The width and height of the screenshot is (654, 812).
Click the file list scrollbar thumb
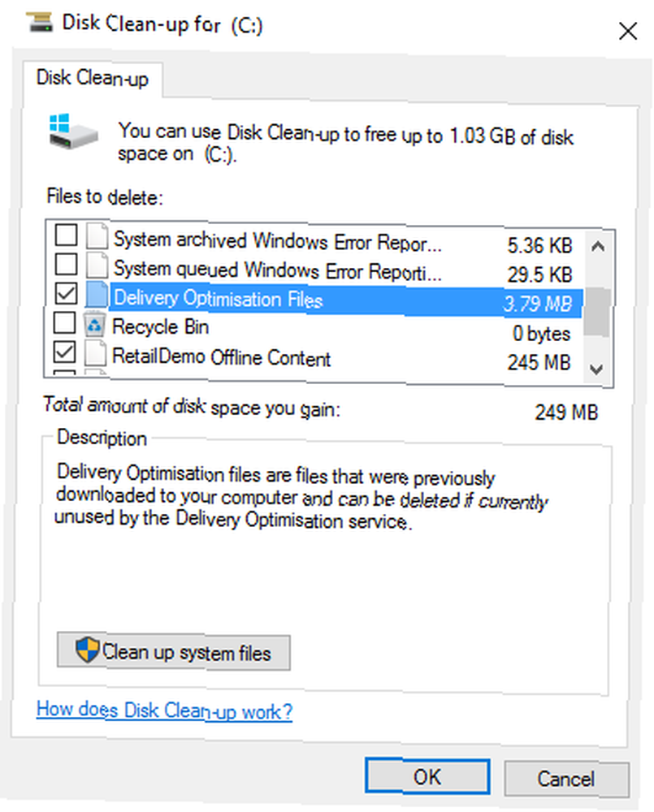coord(596,312)
